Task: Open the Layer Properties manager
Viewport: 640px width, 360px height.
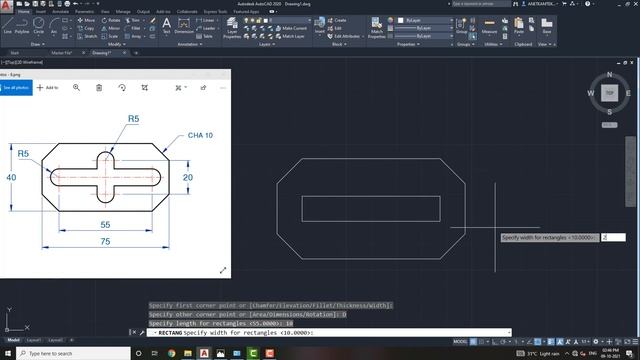Action: click(x=232, y=28)
